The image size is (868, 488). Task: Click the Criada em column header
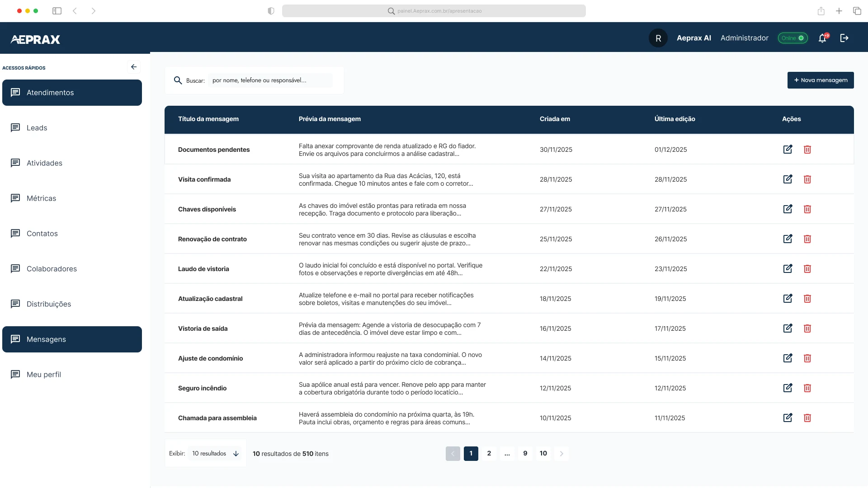(x=555, y=119)
